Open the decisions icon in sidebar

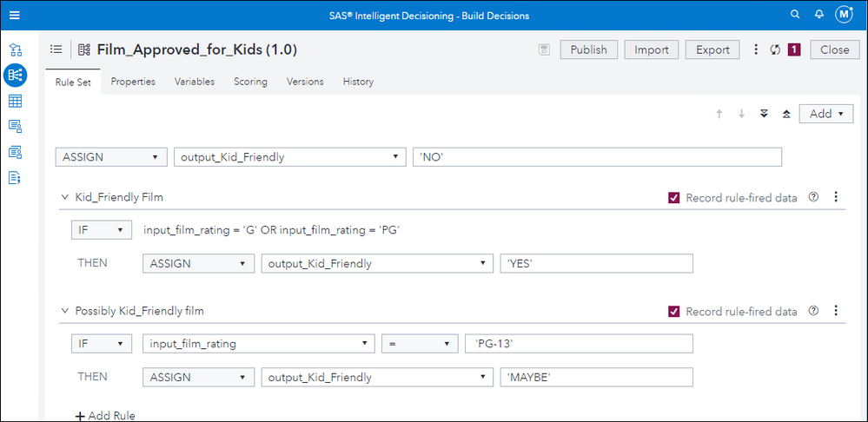[x=15, y=49]
